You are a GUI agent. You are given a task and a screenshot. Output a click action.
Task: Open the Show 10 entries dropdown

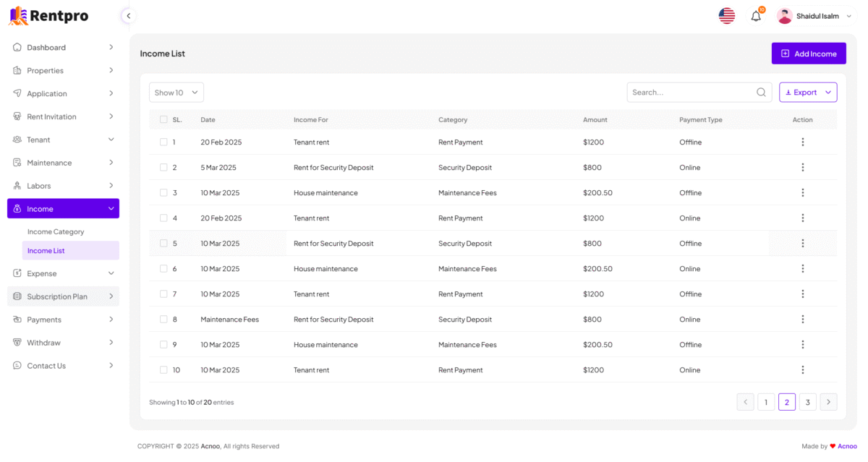[176, 93]
